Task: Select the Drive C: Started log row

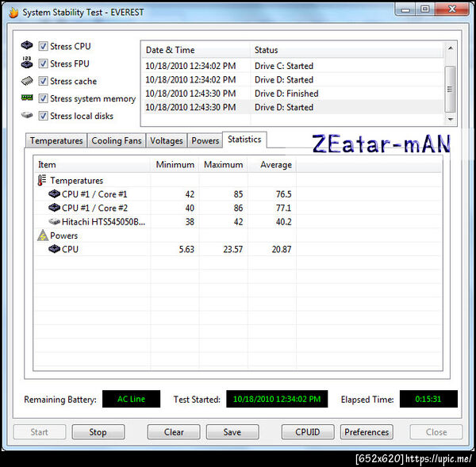Action: point(293,66)
